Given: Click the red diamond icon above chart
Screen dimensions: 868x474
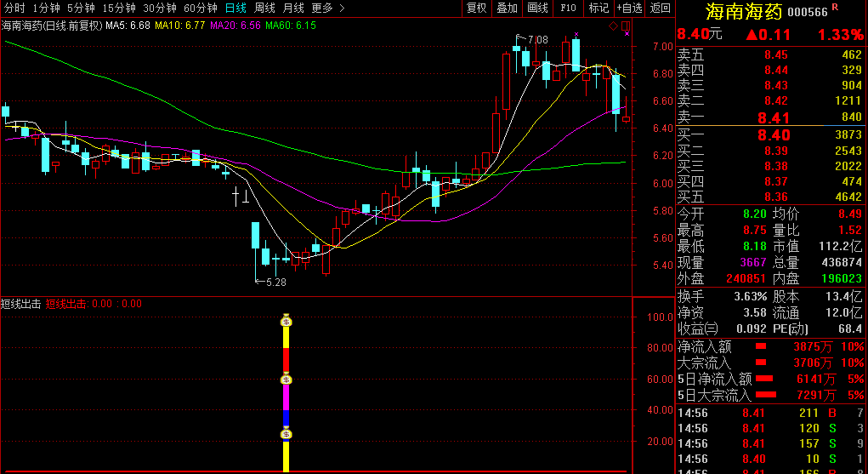Looking at the screenshot, I should point(613,26).
